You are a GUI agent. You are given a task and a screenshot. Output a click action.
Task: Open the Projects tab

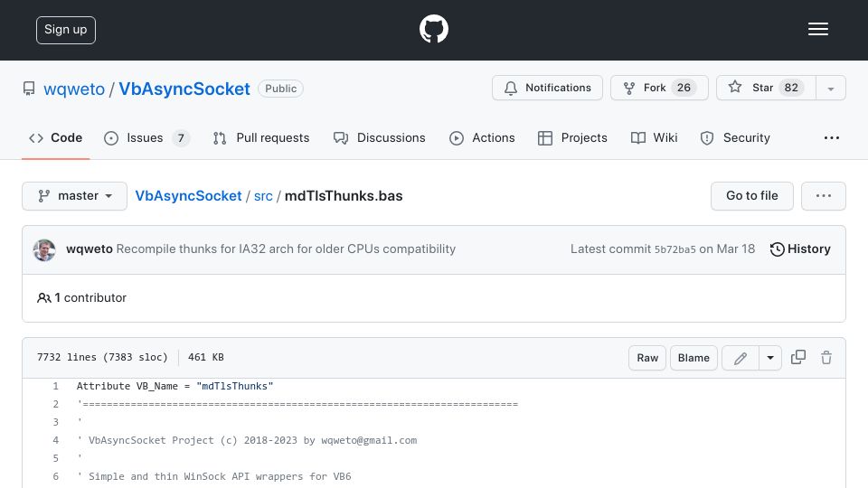(572, 137)
